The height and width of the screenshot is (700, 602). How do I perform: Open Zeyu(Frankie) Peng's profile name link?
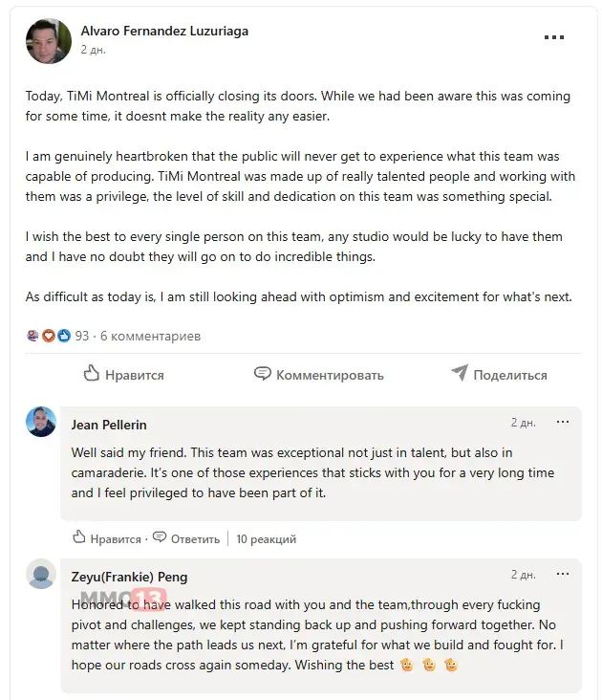(129, 577)
